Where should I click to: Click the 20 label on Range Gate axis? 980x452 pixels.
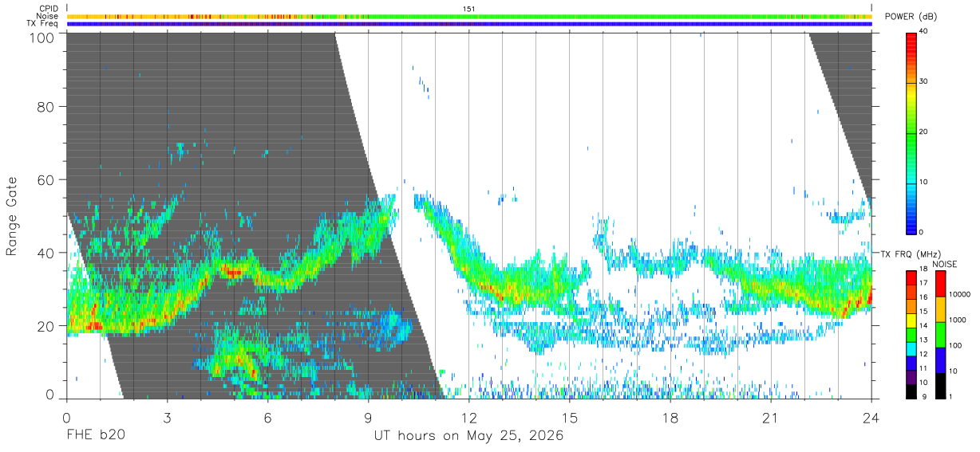pyautogui.click(x=46, y=325)
